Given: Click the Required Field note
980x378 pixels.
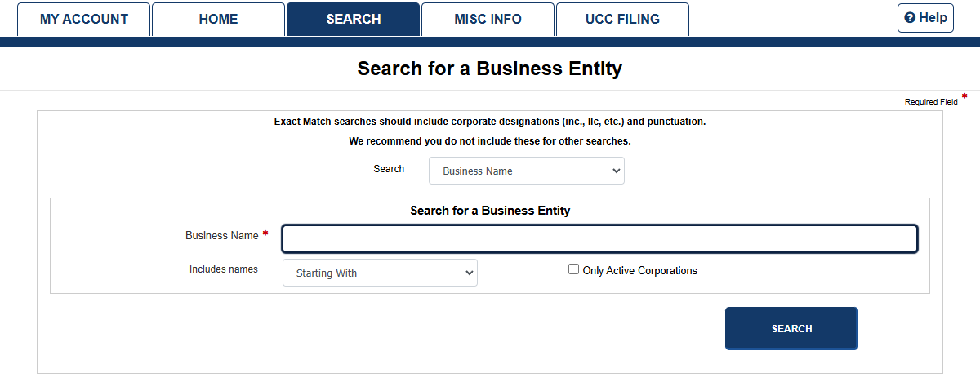Looking at the screenshot, I should click(x=930, y=102).
